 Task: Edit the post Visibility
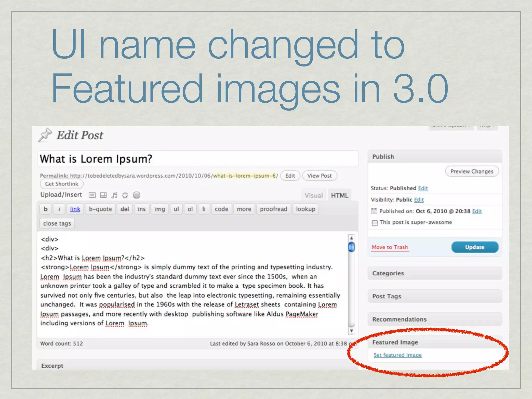(x=419, y=200)
